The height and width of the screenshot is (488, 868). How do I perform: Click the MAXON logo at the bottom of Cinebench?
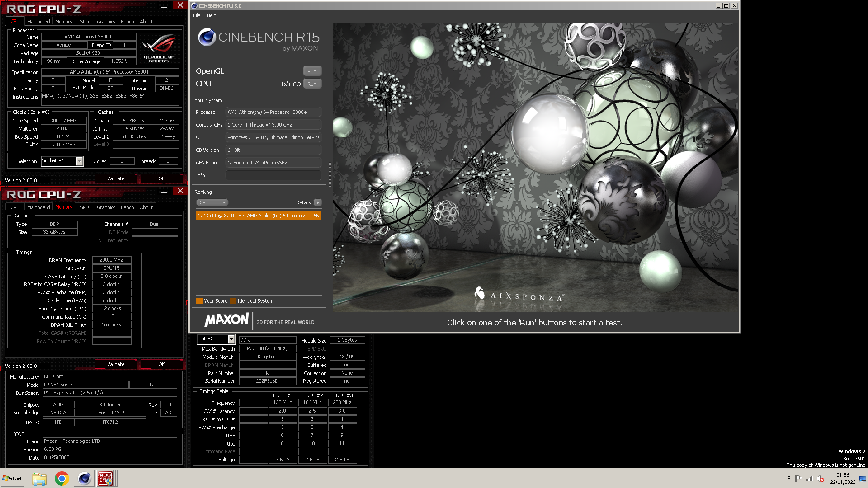(x=226, y=320)
